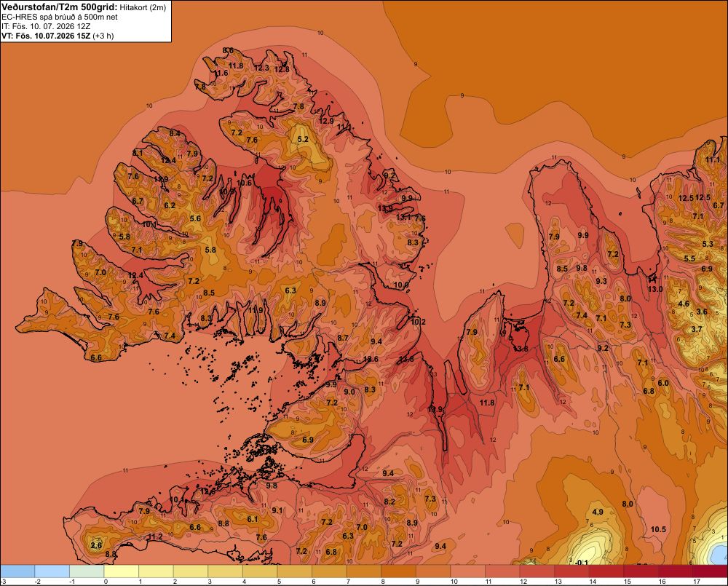728x586 pixels.
Task: Select the legend color between 8 and 9
Action: 398,571
